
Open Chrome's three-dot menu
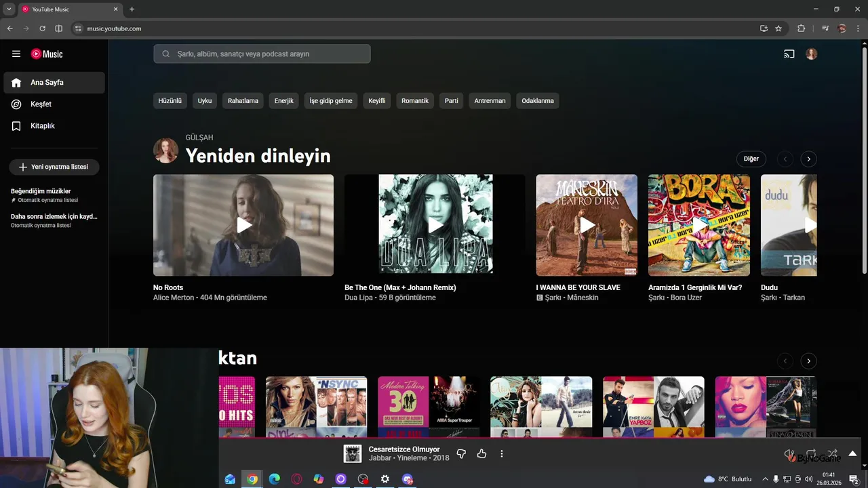[859, 28]
